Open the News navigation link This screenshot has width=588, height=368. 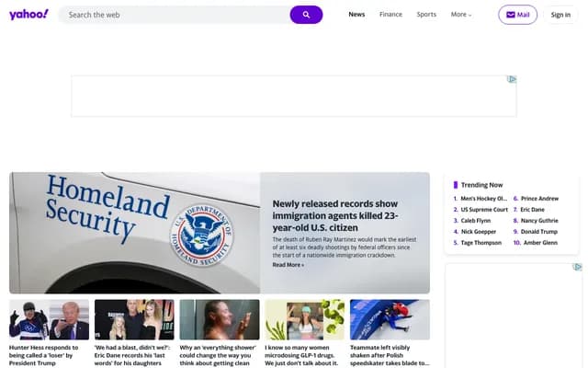pos(356,15)
